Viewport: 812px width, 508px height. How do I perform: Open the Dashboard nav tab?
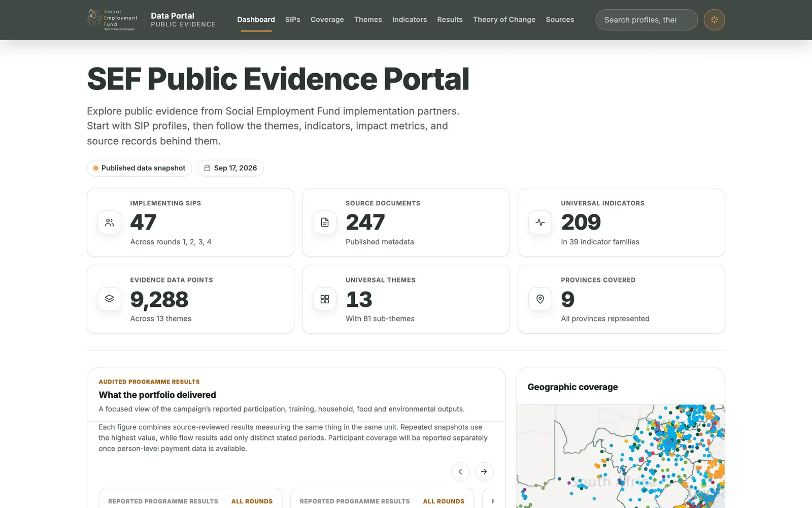click(256, 20)
